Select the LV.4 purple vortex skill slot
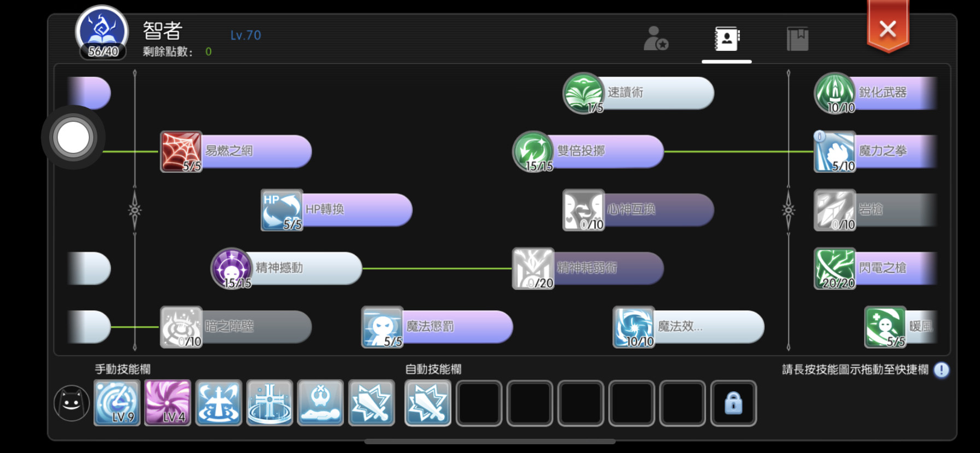The height and width of the screenshot is (453, 980). (x=167, y=403)
